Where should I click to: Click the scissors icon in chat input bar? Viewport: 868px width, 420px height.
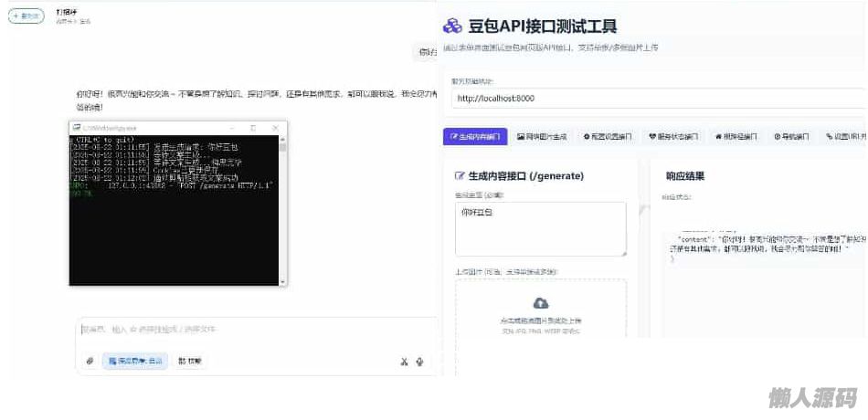(x=404, y=362)
